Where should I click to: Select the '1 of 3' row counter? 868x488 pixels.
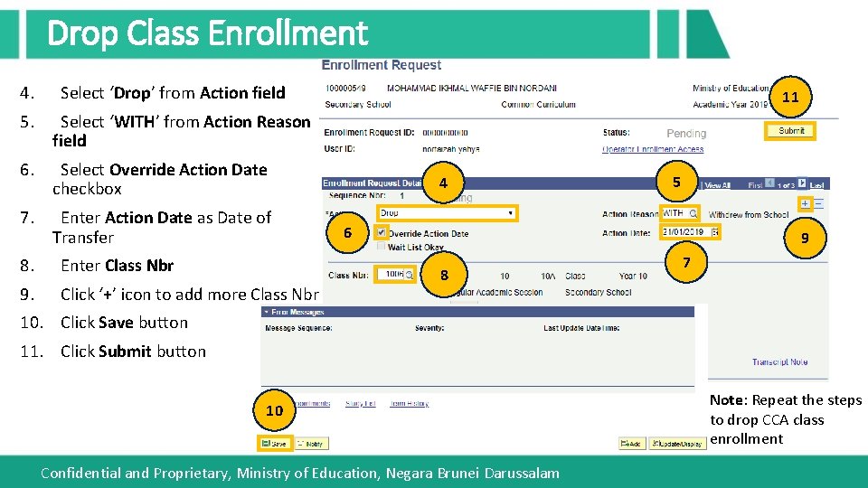click(786, 185)
